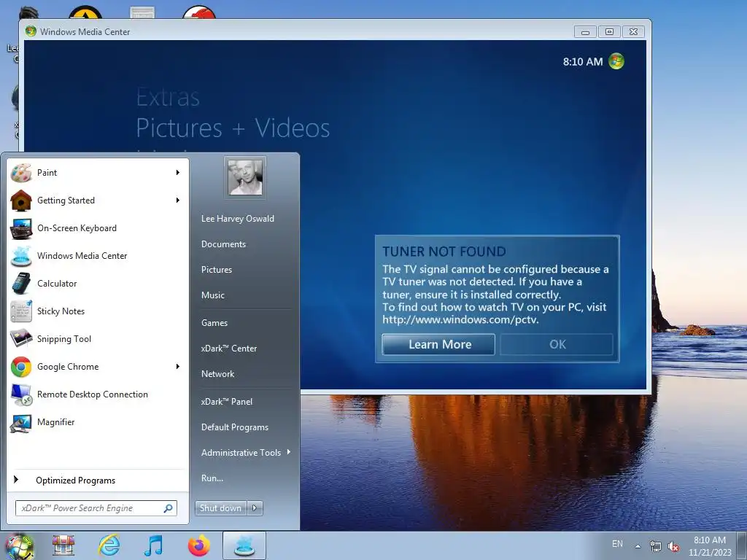The image size is (747, 560).
Task: Open xDark Panel from Start menu
Action: pyautogui.click(x=227, y=402)
